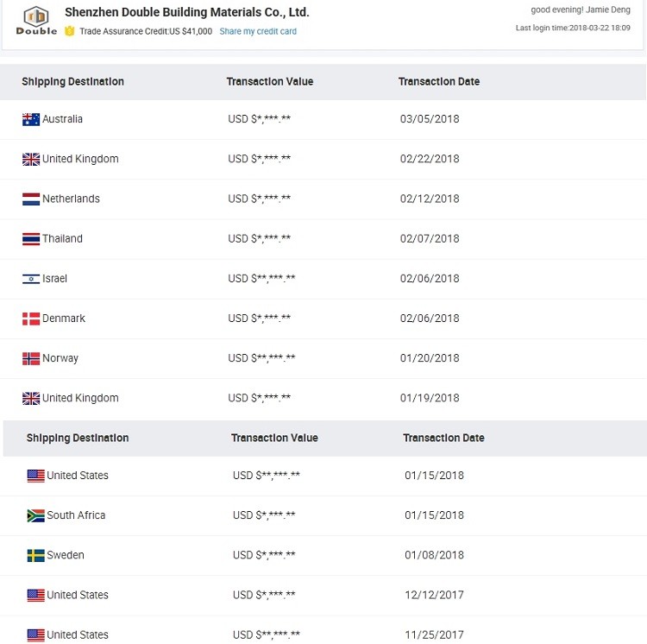Image resolution: width=647 pixels, height=644 pixels.
Task: Click the Netherlands flag icon
Action: [x=31, y=199]
